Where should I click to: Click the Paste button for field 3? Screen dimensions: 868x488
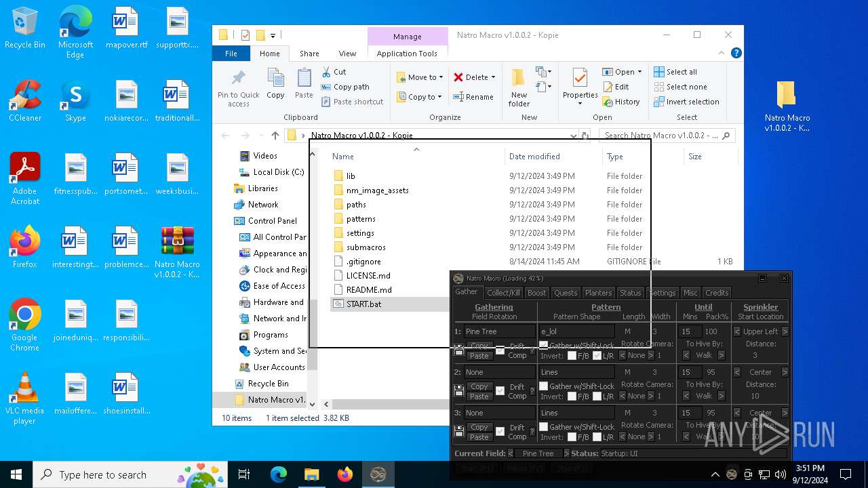pos(479,437)
